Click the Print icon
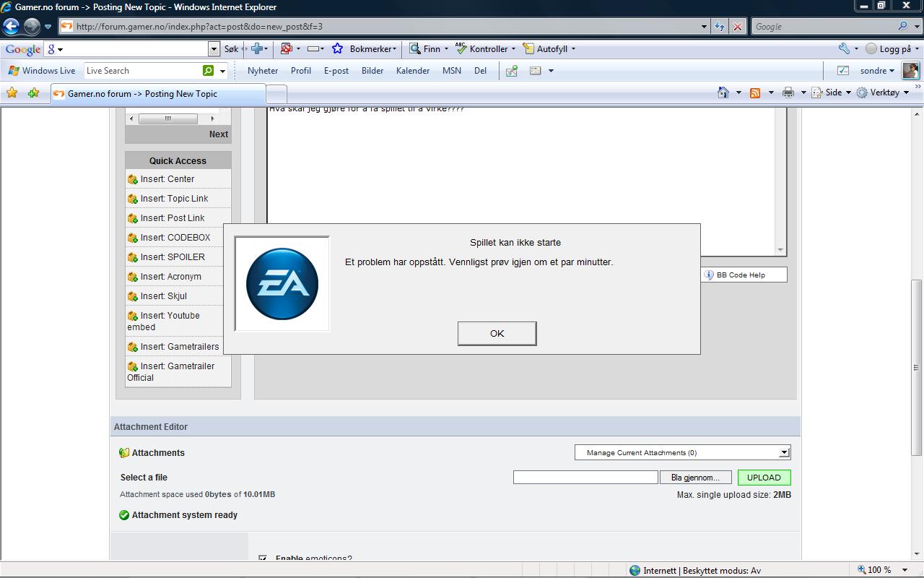 click(x=788, y=92)
